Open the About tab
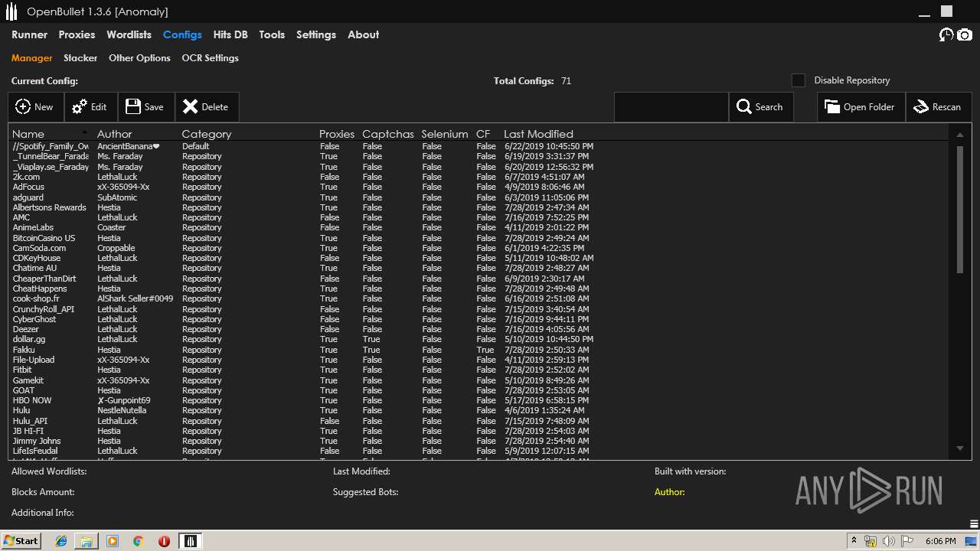The width and height of the screenshot is (980, 551). pos(363,34)
